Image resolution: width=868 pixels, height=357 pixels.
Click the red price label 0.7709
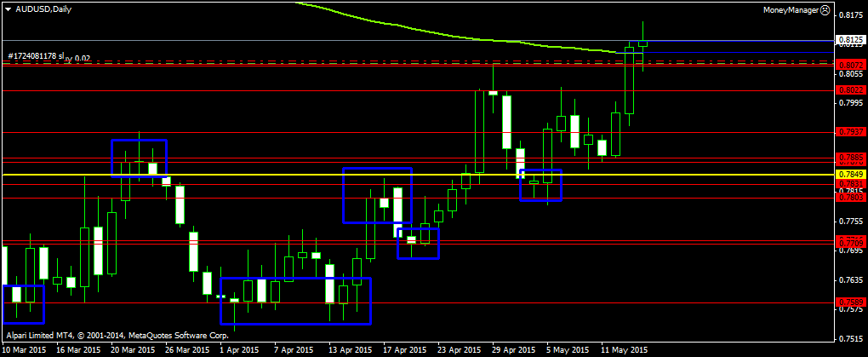pos(851,244)
